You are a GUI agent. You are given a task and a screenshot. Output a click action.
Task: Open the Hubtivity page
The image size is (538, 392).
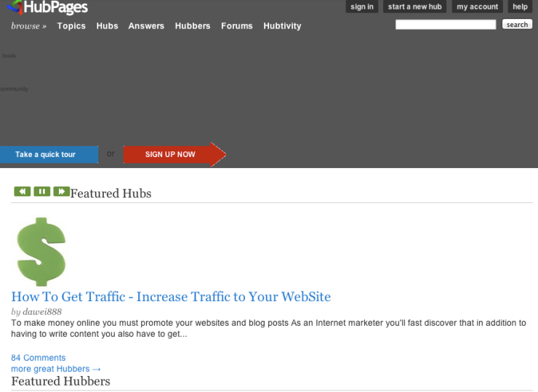[x=282, y=26]
